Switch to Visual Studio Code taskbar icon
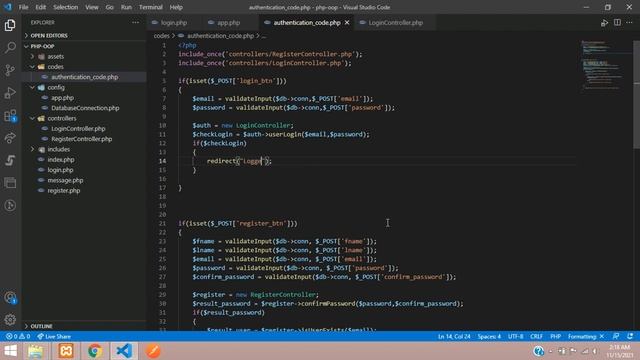The image size is (640, 360). 124,351
